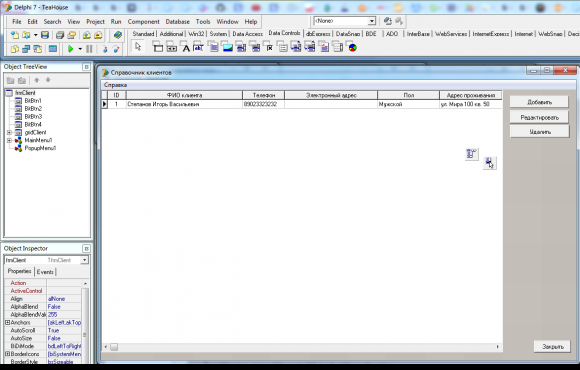Screen dimensions: 580x370
Task: Open the help book icon in the toolbar
Action: click(118, 35)
